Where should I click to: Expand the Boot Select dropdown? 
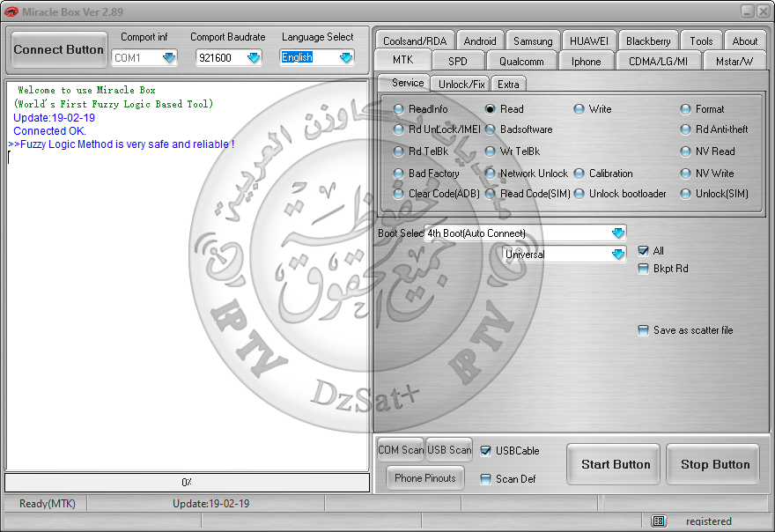[618, 233]
